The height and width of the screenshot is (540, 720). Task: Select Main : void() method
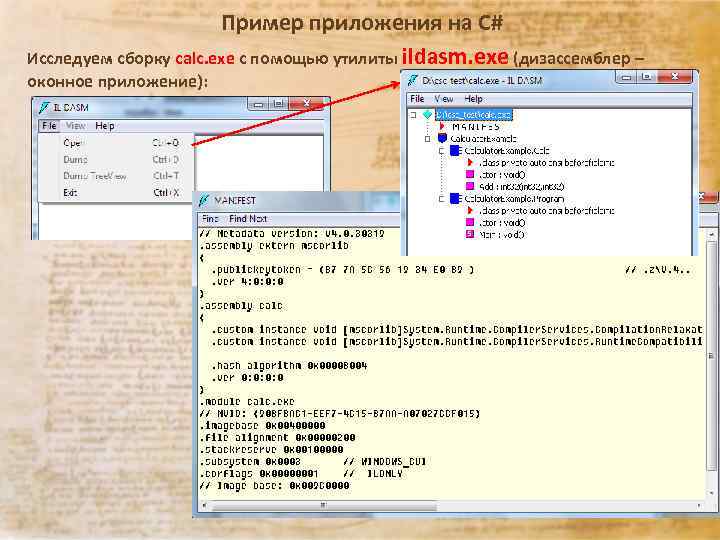click(501, 235)
